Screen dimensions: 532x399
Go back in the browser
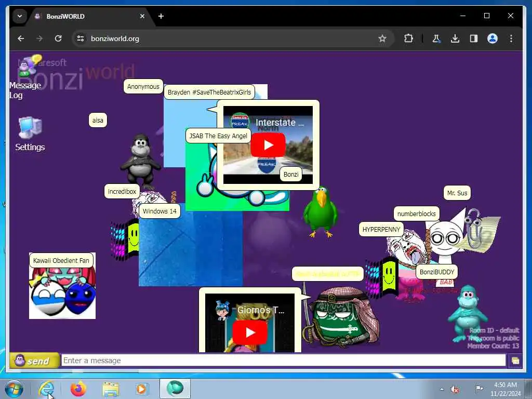[x=21, y=38]
